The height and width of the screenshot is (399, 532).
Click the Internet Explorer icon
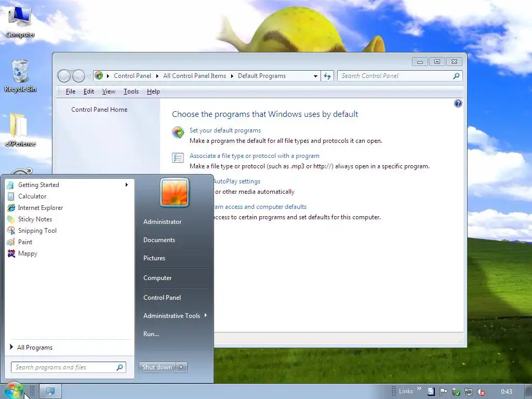point(11,208)
